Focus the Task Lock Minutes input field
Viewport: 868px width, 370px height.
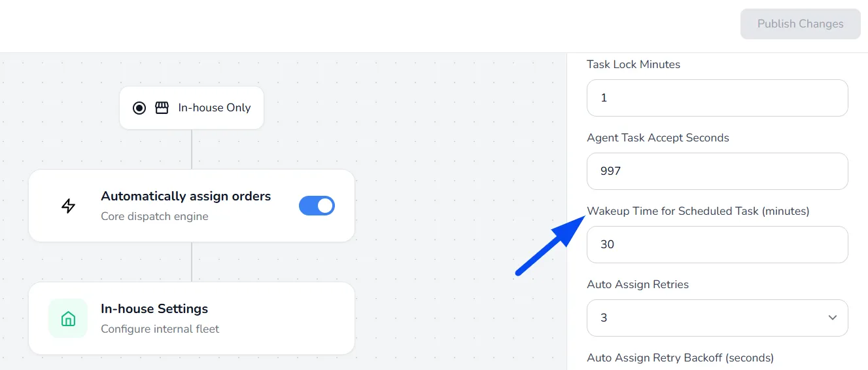[718, 98]
